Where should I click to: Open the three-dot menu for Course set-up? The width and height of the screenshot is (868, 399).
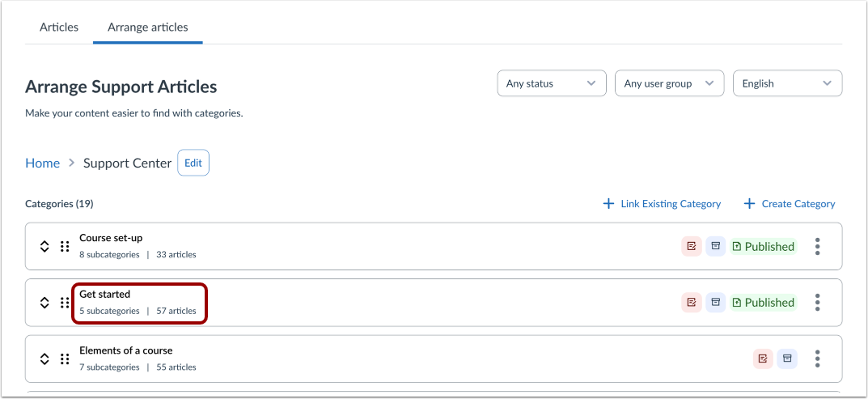[x=817, y=247]
